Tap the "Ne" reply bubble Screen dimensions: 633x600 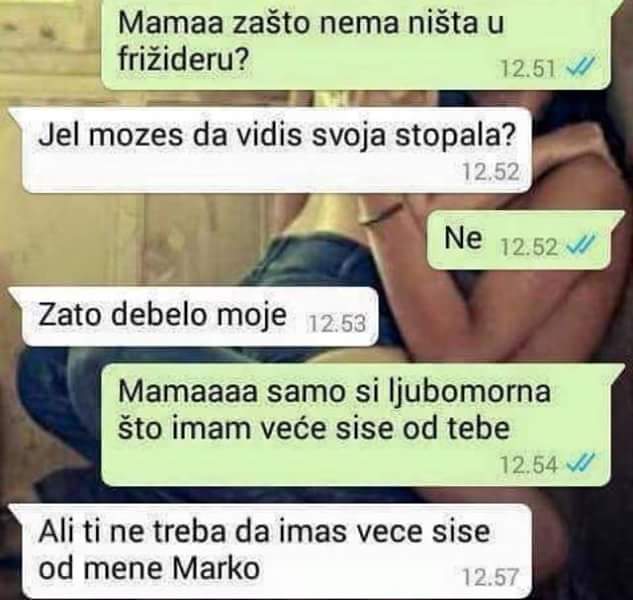click(521, 240)
